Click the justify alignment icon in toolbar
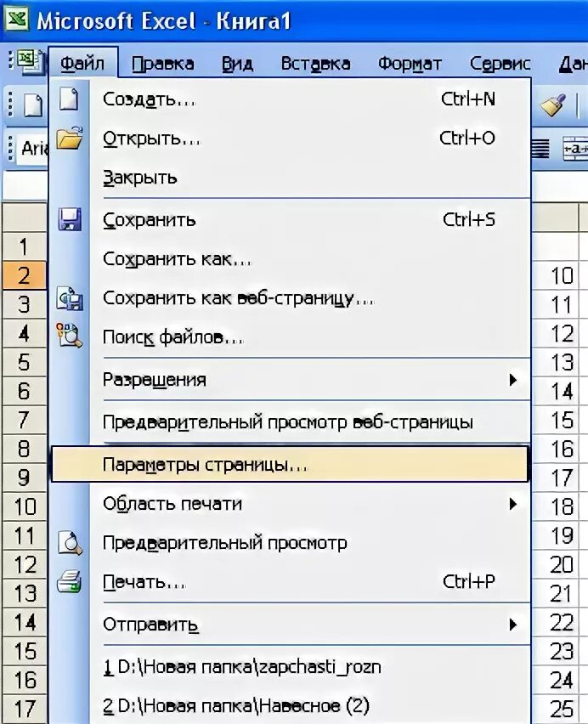Viewport: 588px width, 724px height. click(541, 149)
